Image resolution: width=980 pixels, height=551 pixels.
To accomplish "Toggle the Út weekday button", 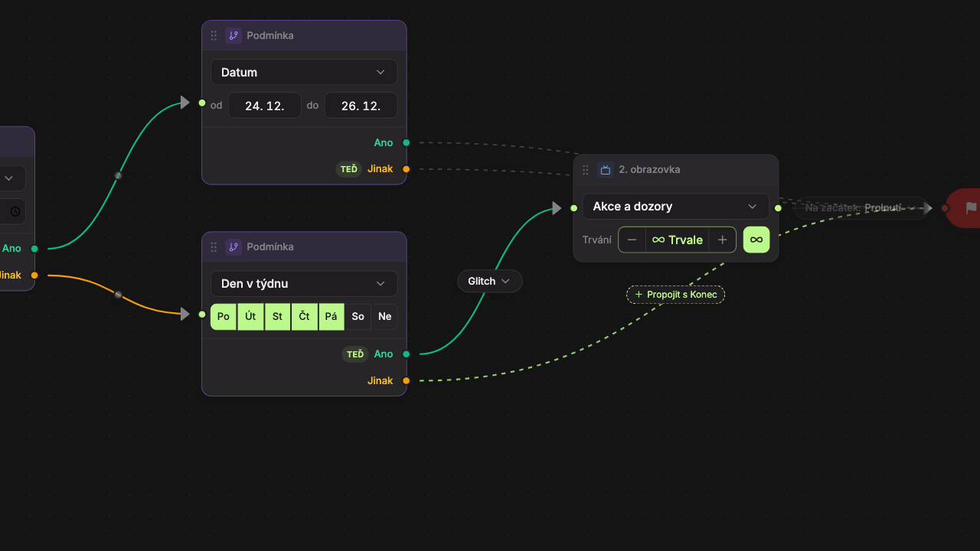I will (x=250, y=317).
